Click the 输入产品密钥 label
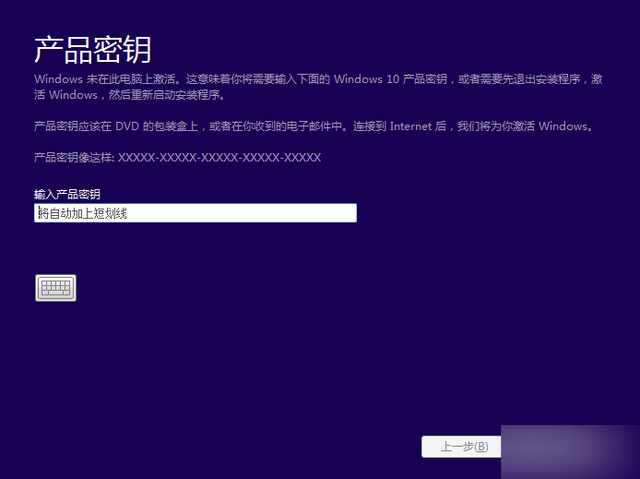640x479 pixels. [x=67, y=194]
